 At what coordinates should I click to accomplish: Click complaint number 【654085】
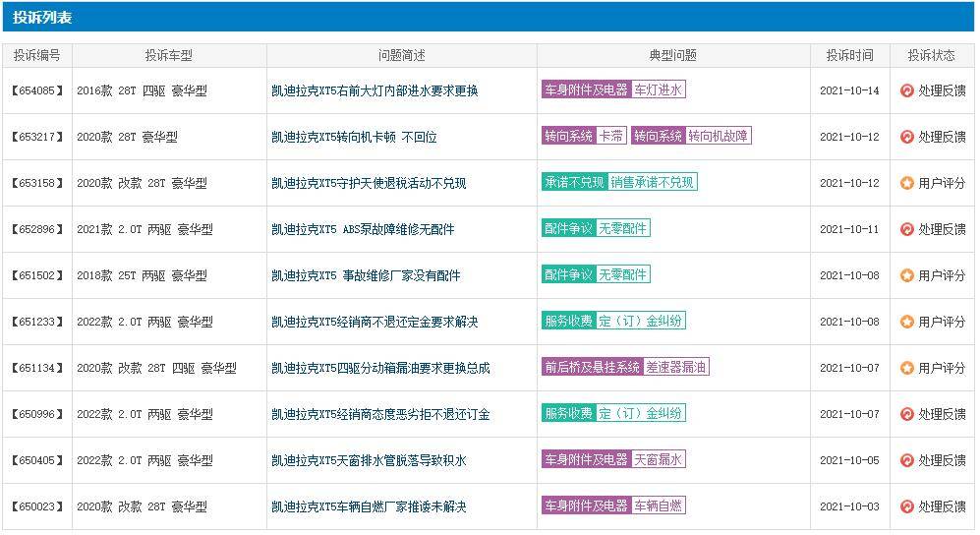[x=37, y=90]
